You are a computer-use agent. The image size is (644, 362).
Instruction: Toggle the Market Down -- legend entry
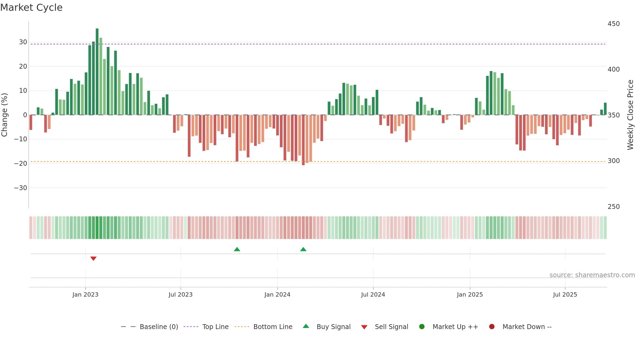click(520, 327)
